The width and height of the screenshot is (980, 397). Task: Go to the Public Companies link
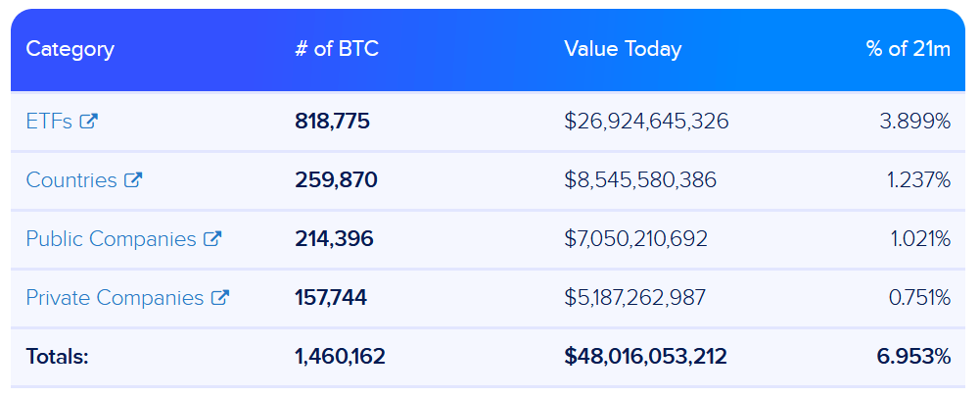[111, 238]
